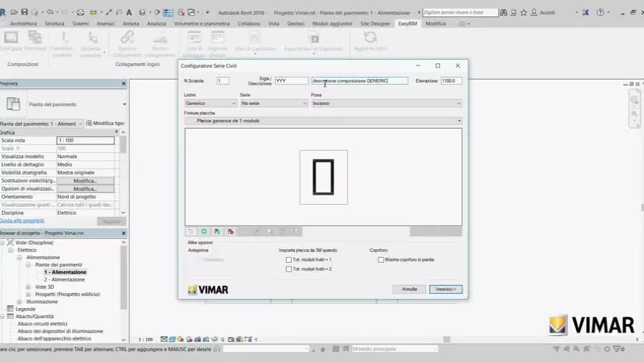
Task: Open the Sistemi ribbon tab
Action: (80, 24)
